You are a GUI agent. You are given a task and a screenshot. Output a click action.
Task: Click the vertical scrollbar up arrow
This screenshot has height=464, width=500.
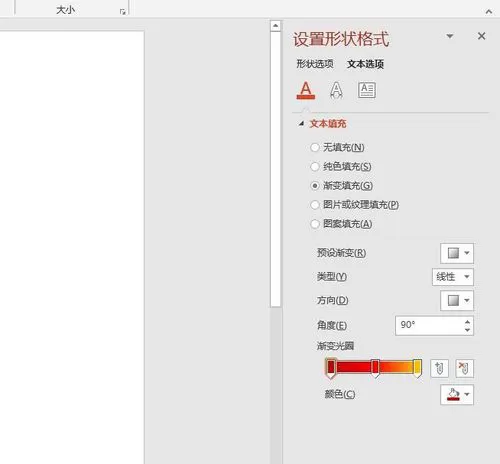click(x=275, y=26)
